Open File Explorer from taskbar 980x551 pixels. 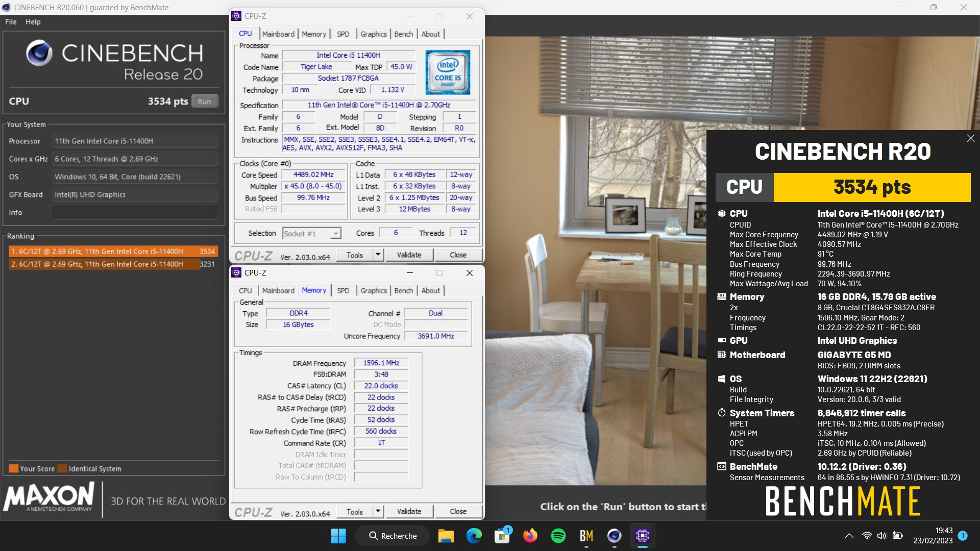[x=446, y=536]
